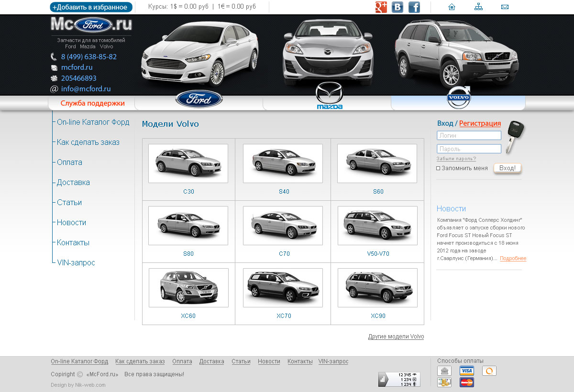Open the Volvo XC60 thumbnail
This screenshot has height=392, width=574.
coord(188,288)
